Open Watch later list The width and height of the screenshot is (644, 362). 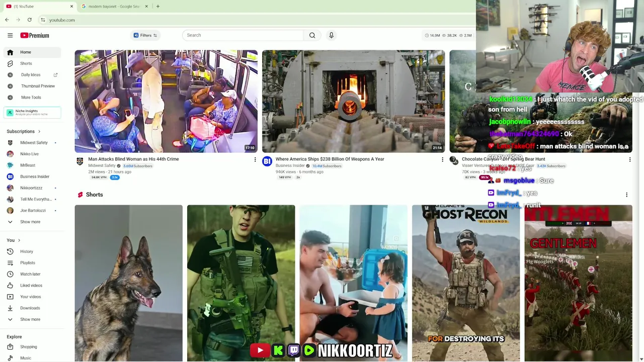32,274
